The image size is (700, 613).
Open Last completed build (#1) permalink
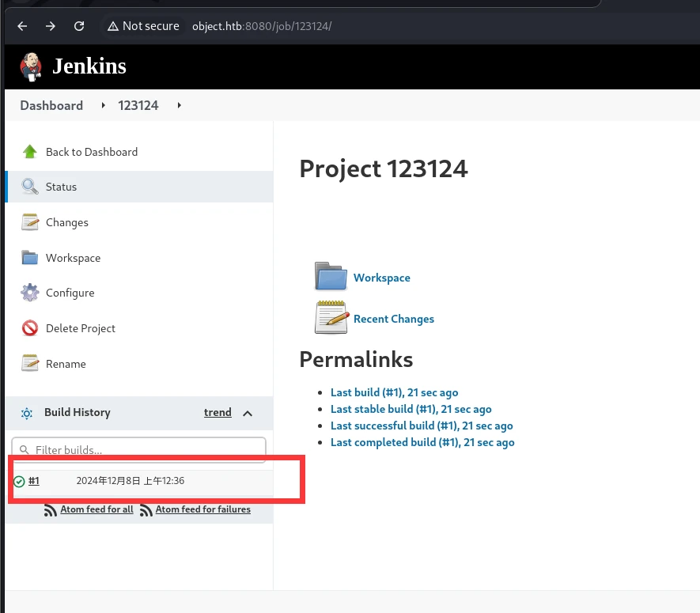coord(422,442)
